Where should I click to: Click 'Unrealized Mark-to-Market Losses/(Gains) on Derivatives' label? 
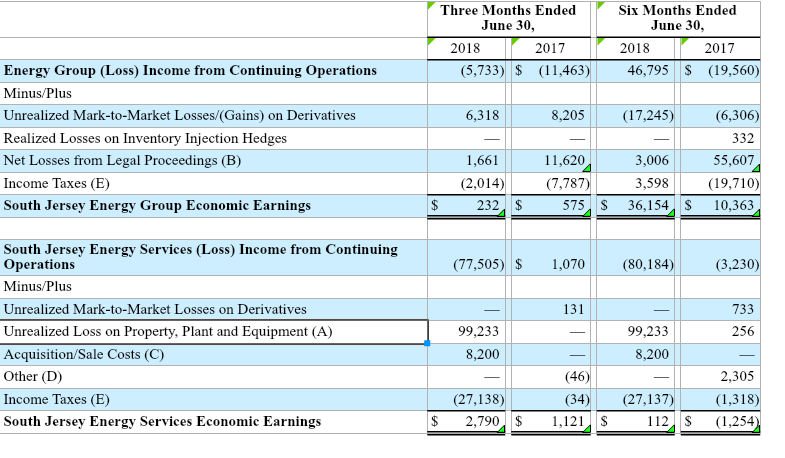tap(179, 116)
